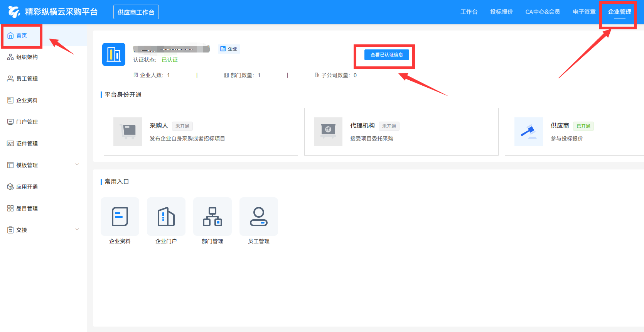Click the 代理机构 presentation board icon

point(328,132)
